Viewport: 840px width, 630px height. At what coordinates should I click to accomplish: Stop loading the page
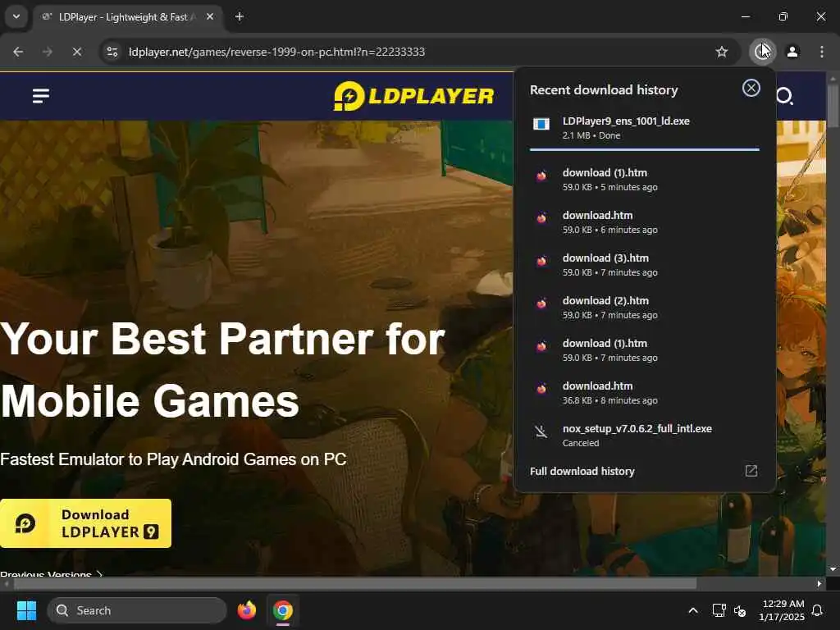(x=77, y=52)
